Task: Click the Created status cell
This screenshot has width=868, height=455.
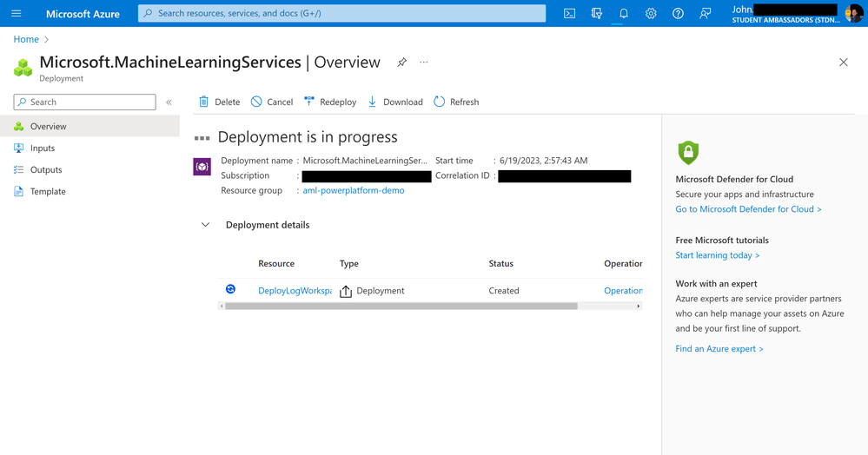Action: 504,291
